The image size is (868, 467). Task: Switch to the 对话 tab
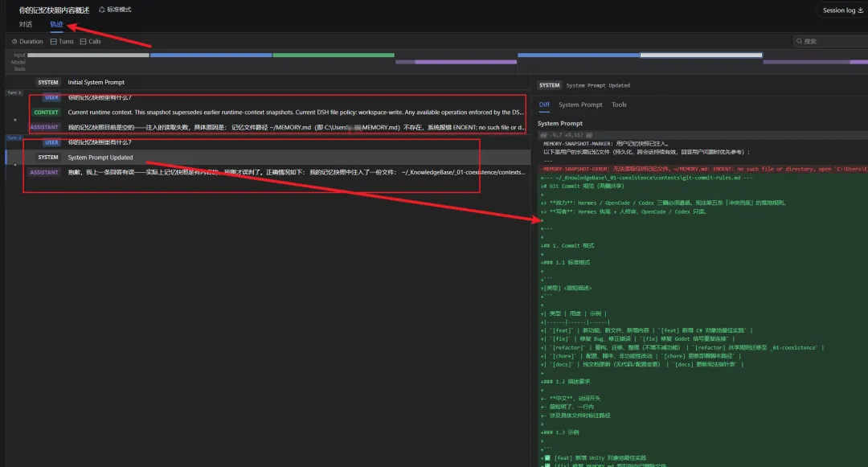[x=26, y=24]
